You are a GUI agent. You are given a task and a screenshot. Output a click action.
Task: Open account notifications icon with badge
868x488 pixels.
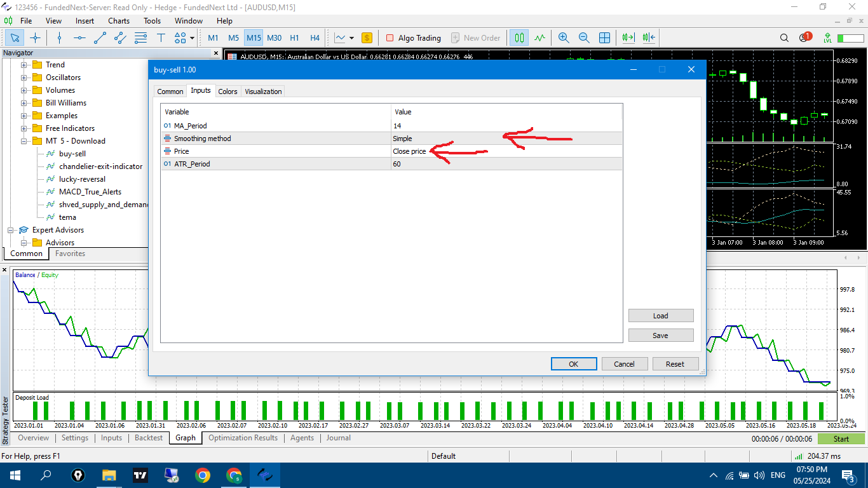(x=806, y=37)
